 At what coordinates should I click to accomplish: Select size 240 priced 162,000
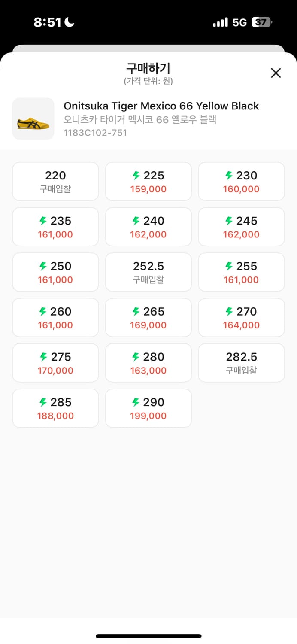tap(148, 227)
